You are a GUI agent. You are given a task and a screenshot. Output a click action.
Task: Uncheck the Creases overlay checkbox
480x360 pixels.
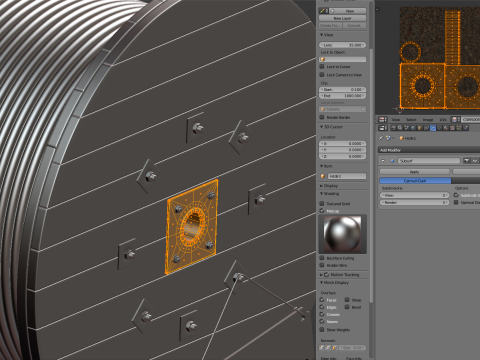(x=322, y=314)
